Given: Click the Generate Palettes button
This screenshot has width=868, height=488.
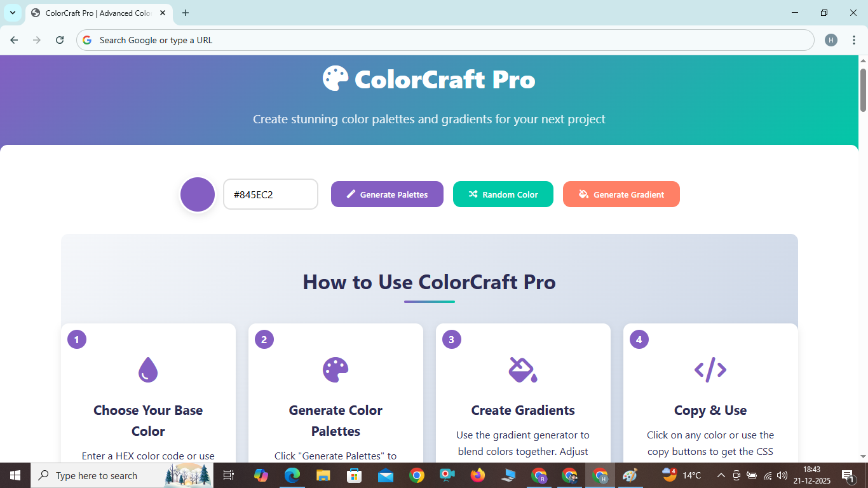Looking at the screenshot, I should pyautogui.click(x=387, y=194).
